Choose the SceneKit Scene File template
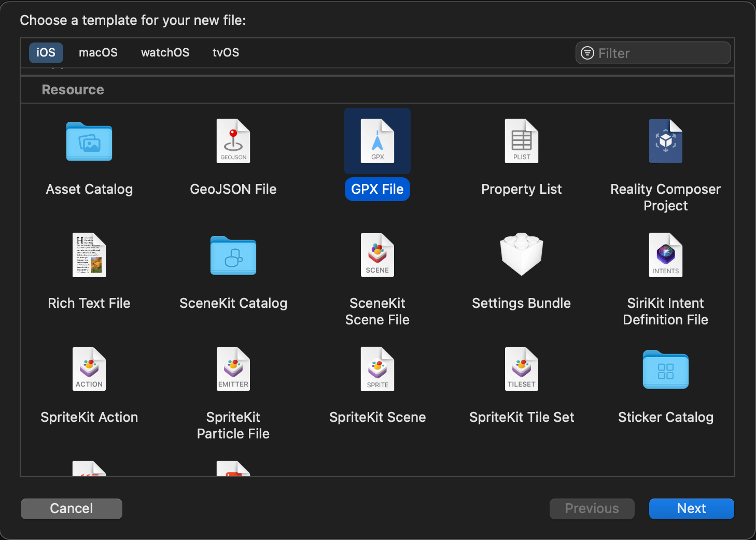 click(x=377, y=255)
